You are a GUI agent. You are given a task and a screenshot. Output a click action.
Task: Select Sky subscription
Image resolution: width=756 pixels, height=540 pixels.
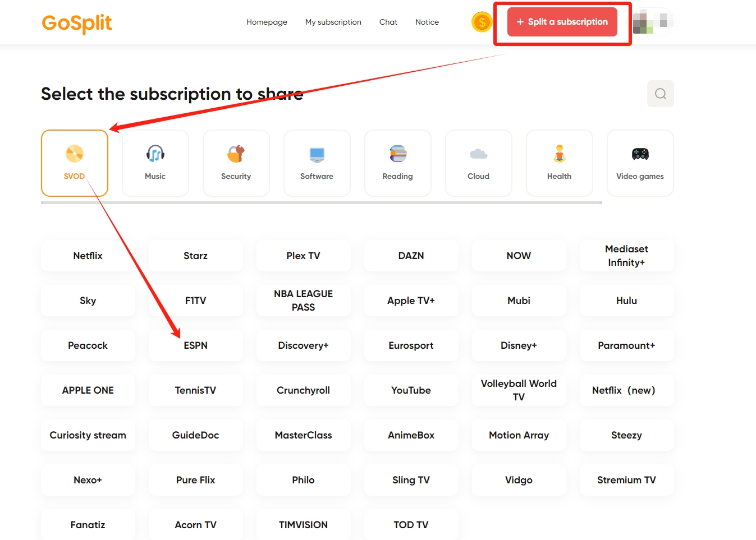(88, 301)
